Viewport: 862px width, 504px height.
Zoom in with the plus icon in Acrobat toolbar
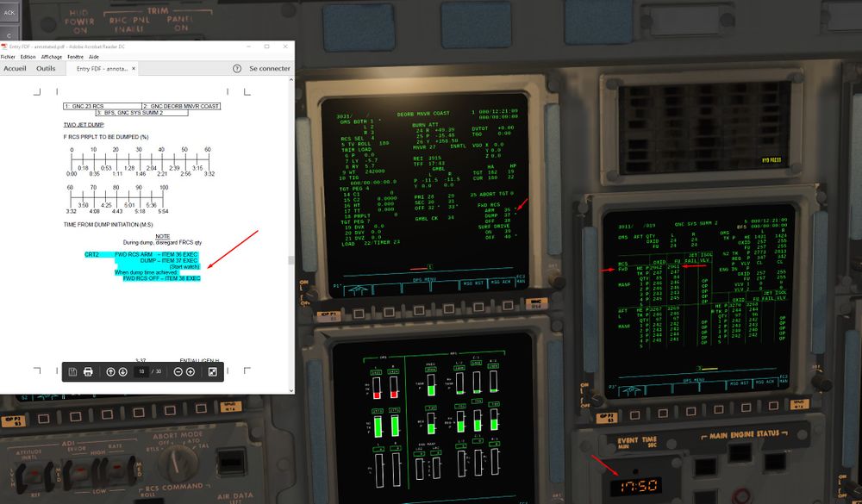[x=191, y=372]
